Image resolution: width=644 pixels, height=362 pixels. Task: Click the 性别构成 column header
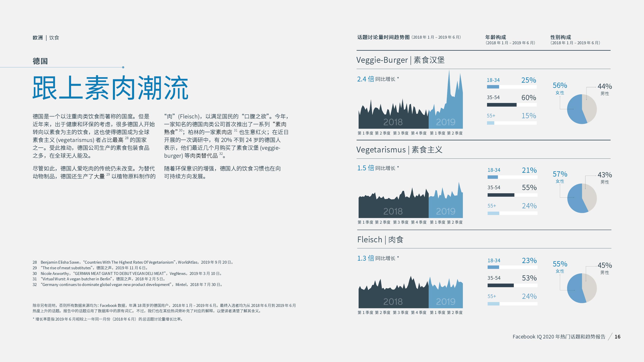561,37
